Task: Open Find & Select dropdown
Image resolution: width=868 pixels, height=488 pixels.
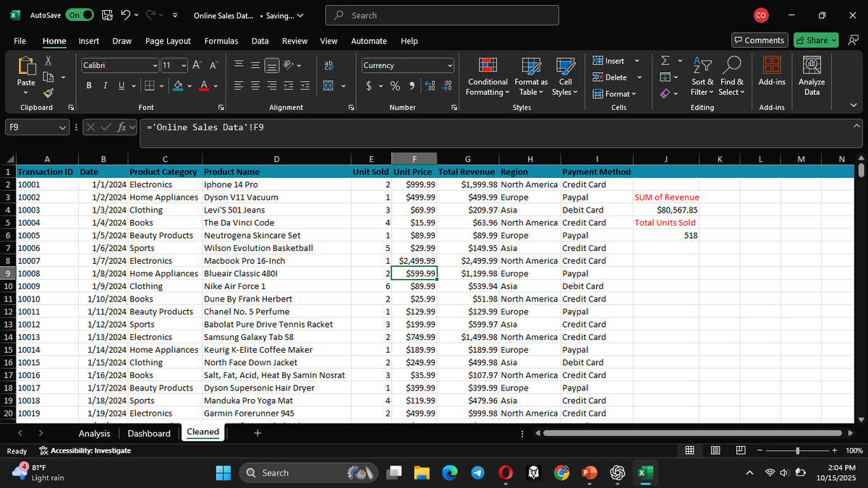Action: pos(731,77)
